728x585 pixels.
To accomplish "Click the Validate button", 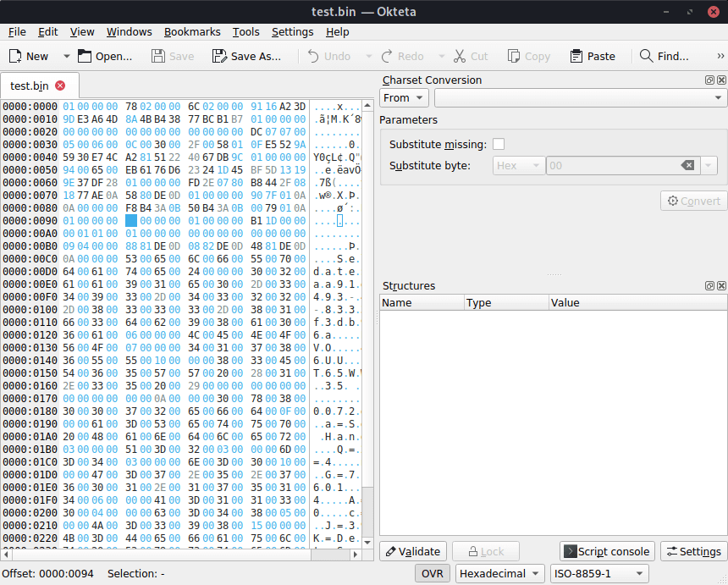I will (x=413, y=551).
